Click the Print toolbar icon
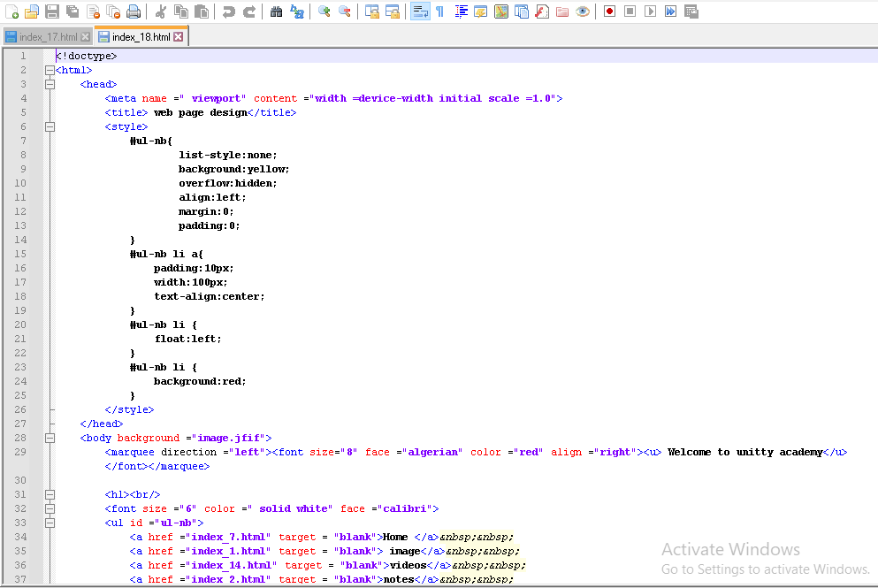Viewport: 878px width, 588px height. (x=134, y=11)
